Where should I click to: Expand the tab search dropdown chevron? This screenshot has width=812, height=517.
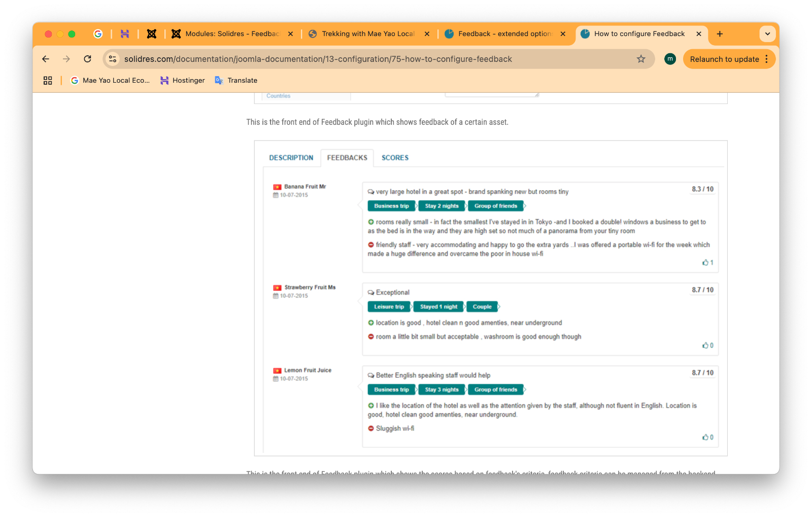point(767,34)
